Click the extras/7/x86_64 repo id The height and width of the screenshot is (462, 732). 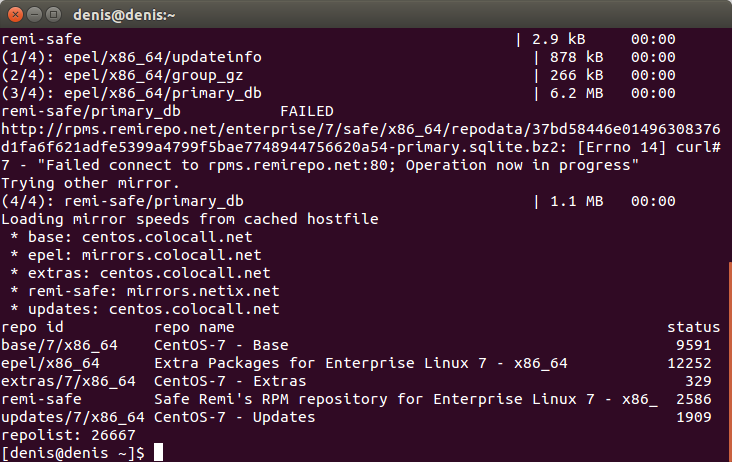[68, 381]
